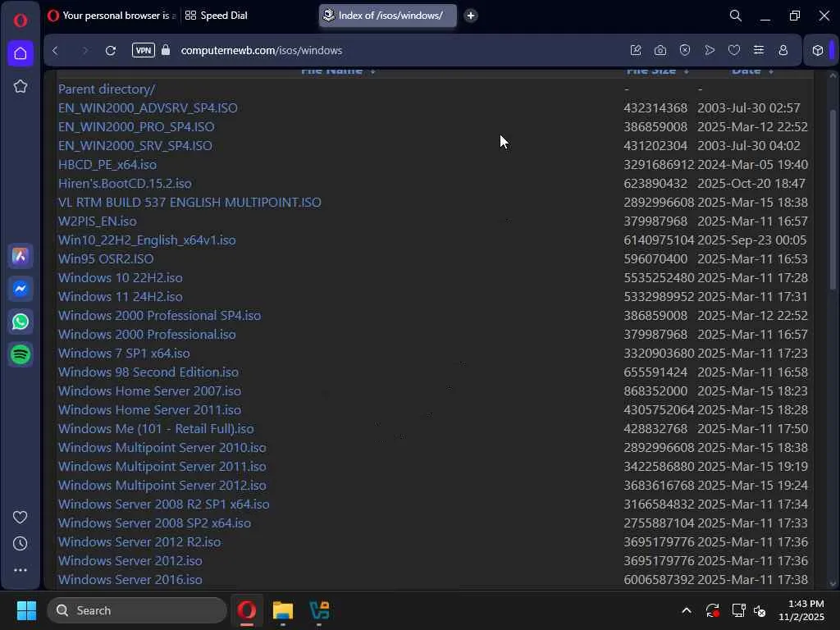Click Windows Server 2016.iso link

(130, 580)
